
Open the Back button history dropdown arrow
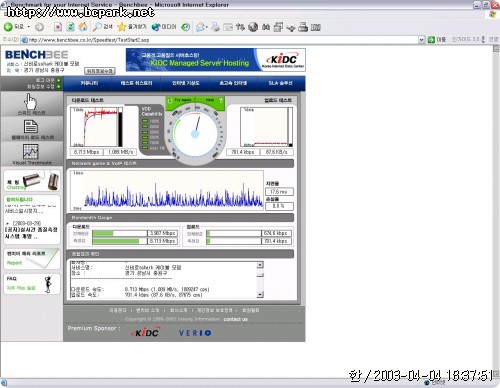(29, 27)
